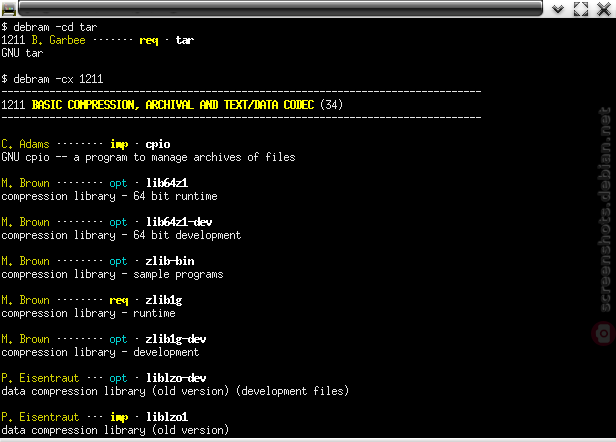This screenshot has width=616, height=442.
Task: Select the maintainer name 'B. Garbee'
Action: tap(59, 40)
